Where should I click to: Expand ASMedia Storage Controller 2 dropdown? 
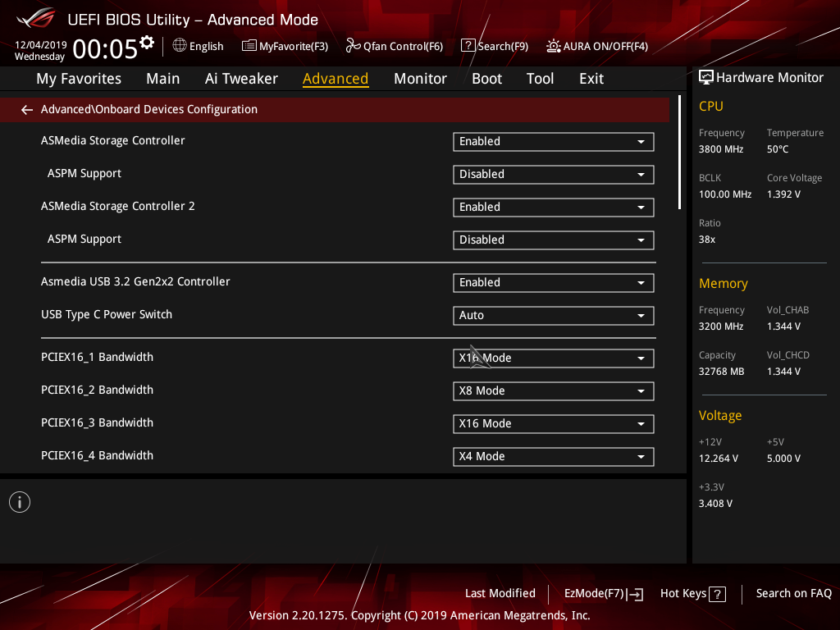tap(554, 208)
